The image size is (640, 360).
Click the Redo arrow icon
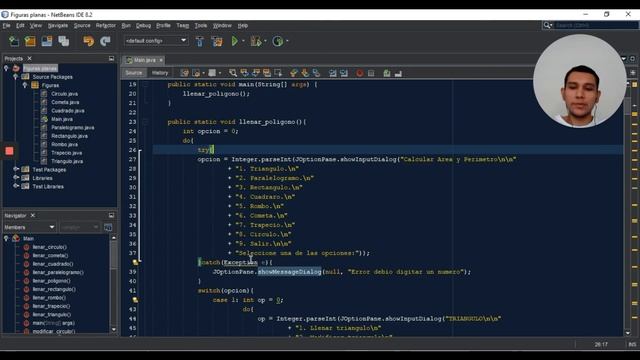pos(105,41)
